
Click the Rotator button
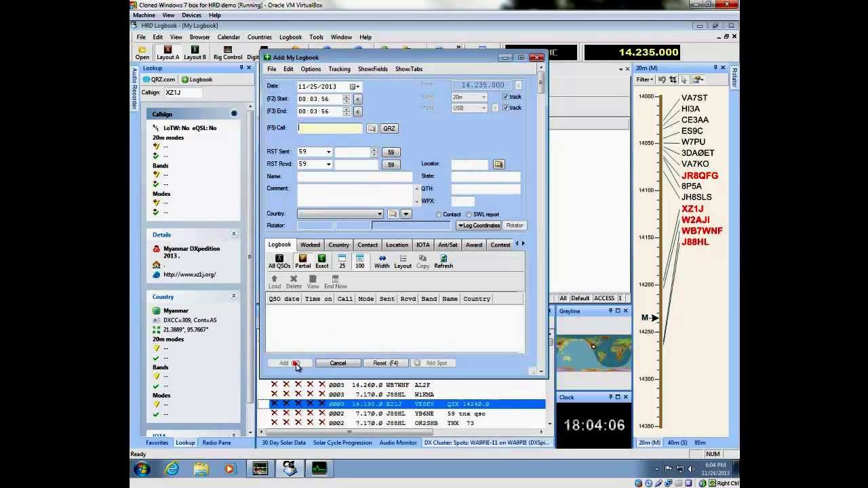[515, 226]
